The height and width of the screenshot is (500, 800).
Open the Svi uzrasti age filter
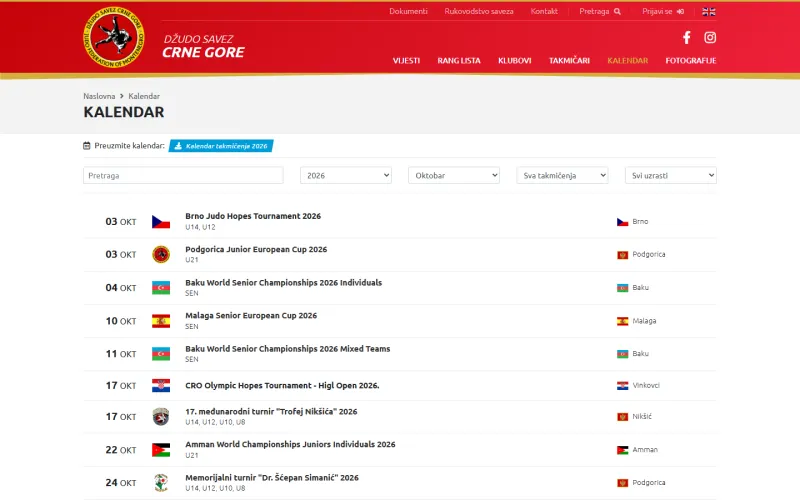click(671, 176)
